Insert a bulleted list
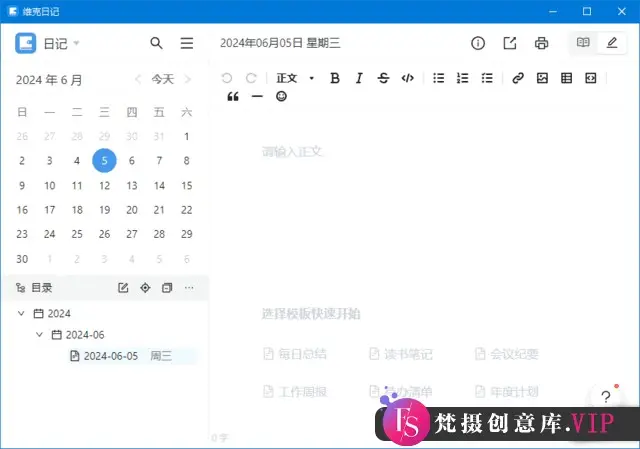The width and height of the screenshot is (640, 449). (439, 78)
